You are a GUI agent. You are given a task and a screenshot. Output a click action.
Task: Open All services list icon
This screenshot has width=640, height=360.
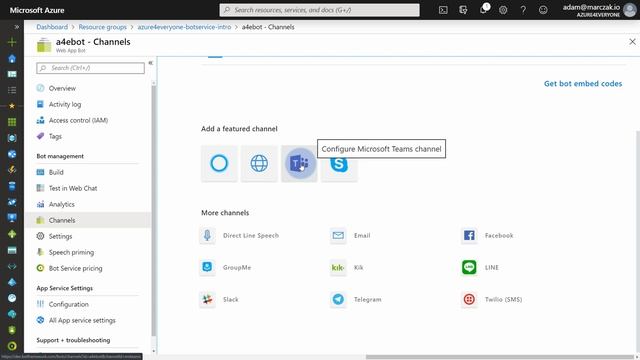(12, 90)
